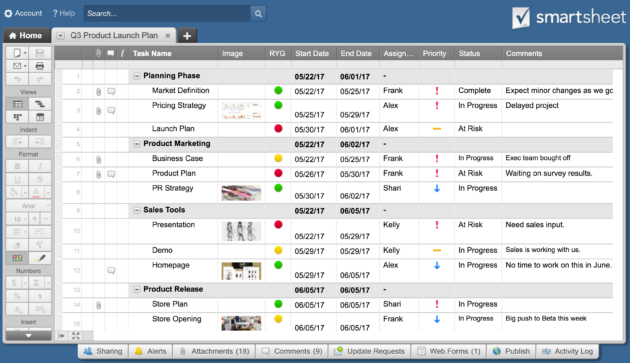Switch to Card view
630x363 pixels.
pos(17,117)
